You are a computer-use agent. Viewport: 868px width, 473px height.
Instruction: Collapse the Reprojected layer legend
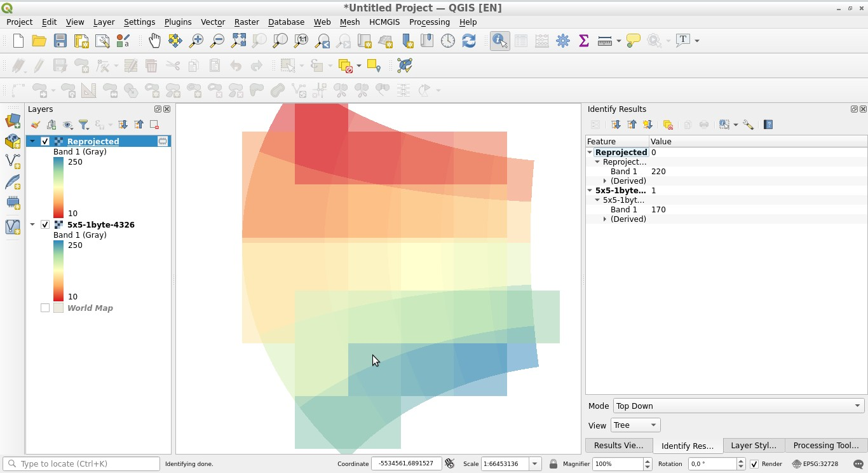coord(33,141)
